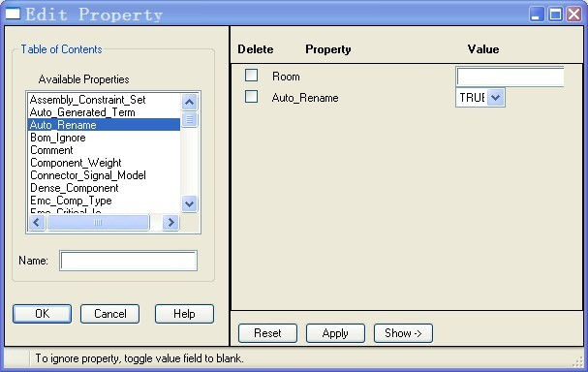
Task: Select Connector_Signal_Model in the list
Action: click(x=104, y=175)
